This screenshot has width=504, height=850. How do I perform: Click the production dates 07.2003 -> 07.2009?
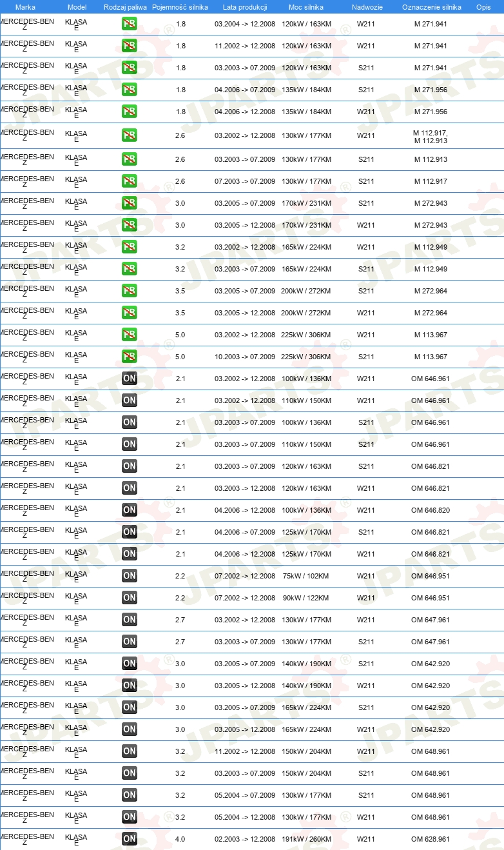[x=245, y=182]
